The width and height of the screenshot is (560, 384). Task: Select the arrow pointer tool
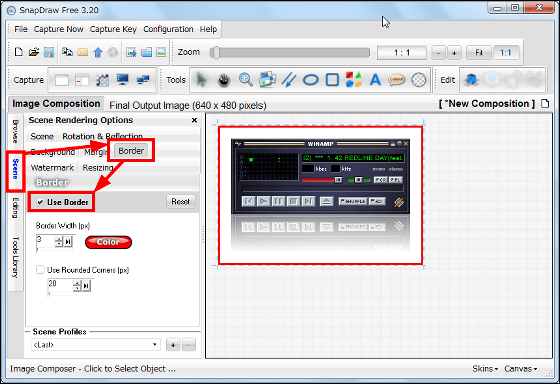point(202,80)
